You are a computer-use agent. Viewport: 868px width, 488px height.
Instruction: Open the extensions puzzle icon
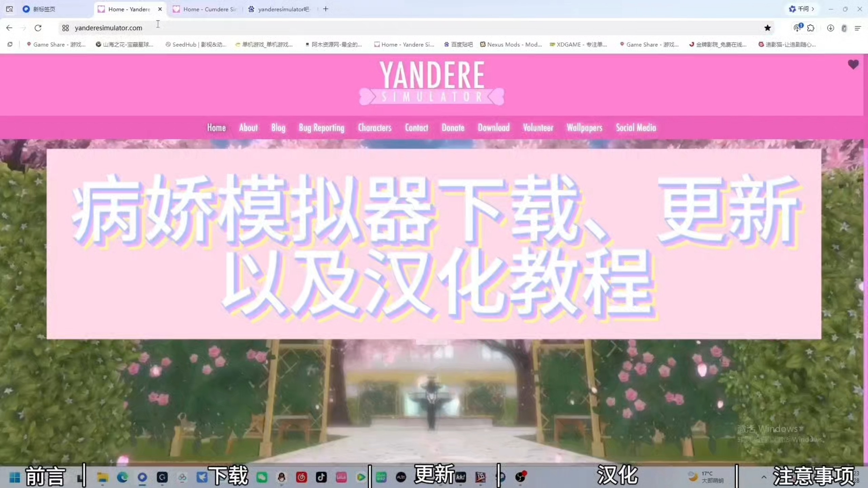(x=811, y=28)
